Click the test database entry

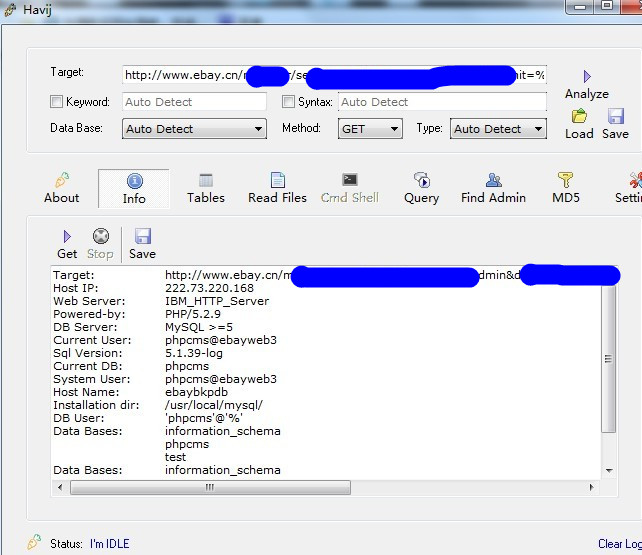[175, 457]
